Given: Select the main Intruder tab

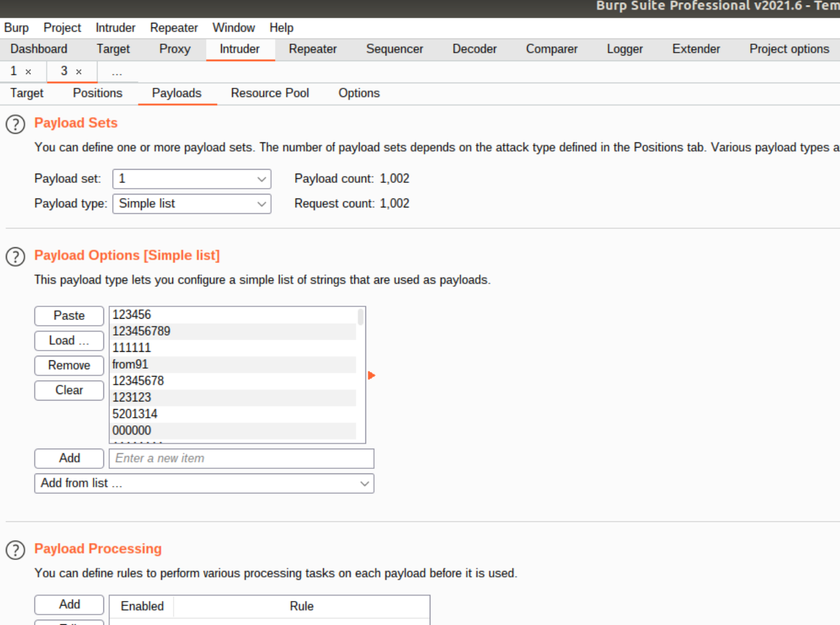Looking at the screenshot, I should pos(240,49).
